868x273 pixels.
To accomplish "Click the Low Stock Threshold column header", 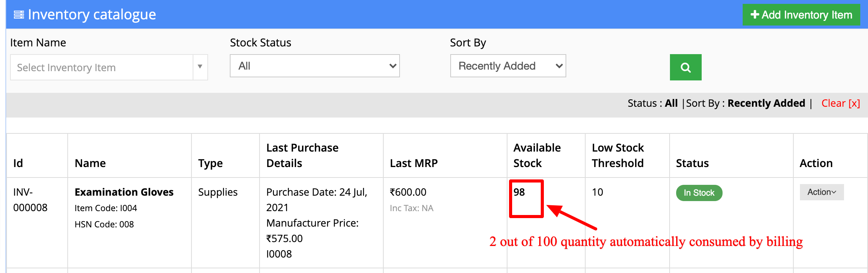I will tap(618, 155).
